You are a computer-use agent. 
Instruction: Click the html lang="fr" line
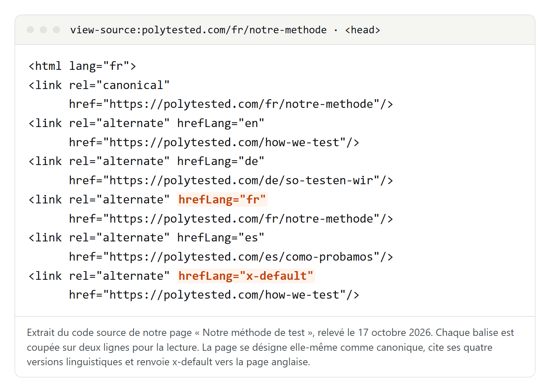click(x=82, y=66)
